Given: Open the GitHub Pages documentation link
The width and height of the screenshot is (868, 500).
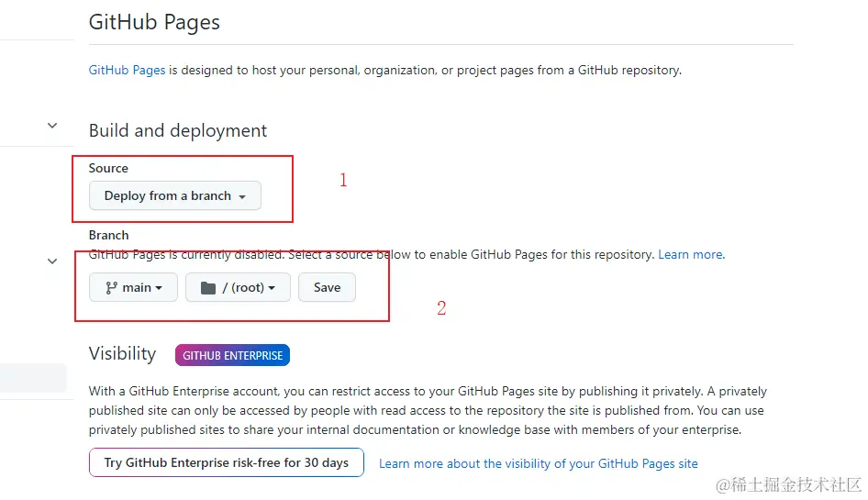Looking at the screenshot, I should [127, 71].
